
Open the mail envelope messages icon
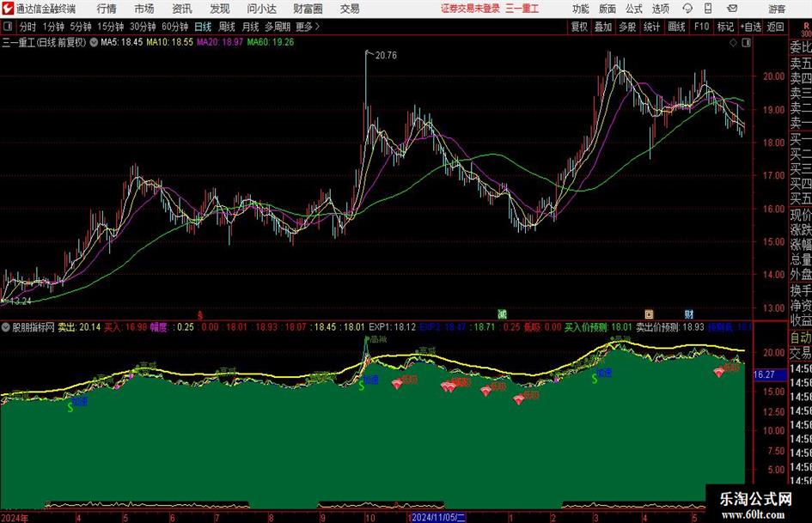(732, 9)
